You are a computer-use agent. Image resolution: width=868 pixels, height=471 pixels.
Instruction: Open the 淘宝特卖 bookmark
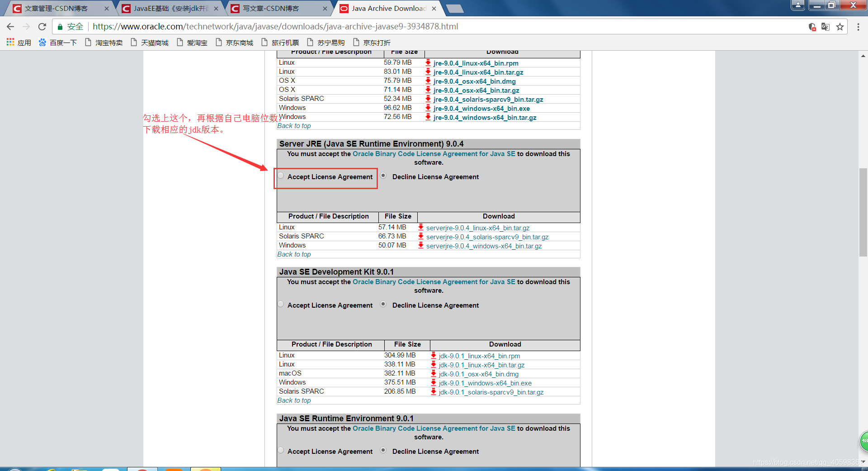[104, 43]
